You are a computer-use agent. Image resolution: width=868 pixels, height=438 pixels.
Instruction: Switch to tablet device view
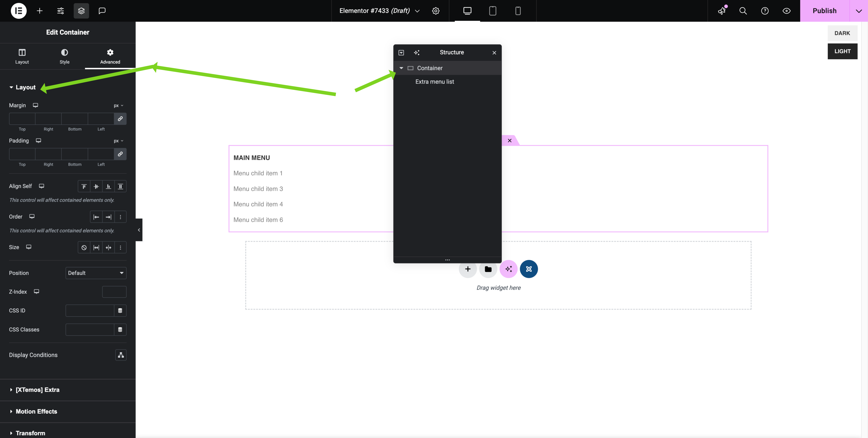pos(493,11)
